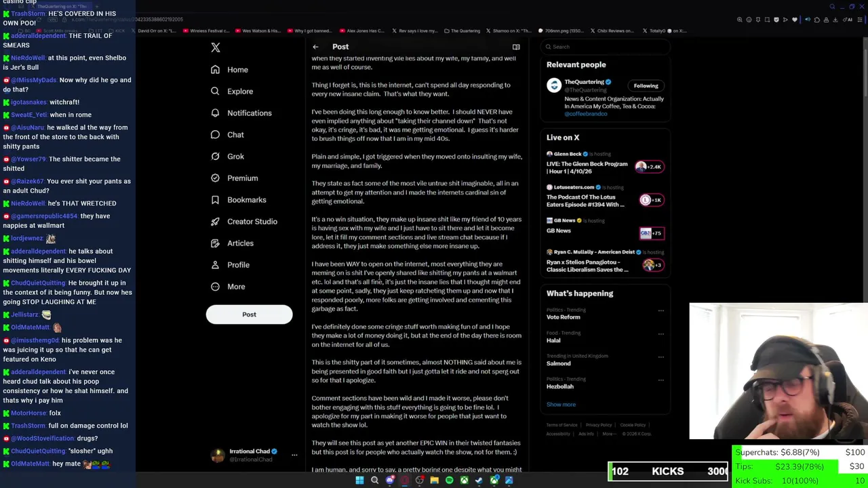
Task: Launch Grok via its sidebar icon
Action: (x=215, y=157)
